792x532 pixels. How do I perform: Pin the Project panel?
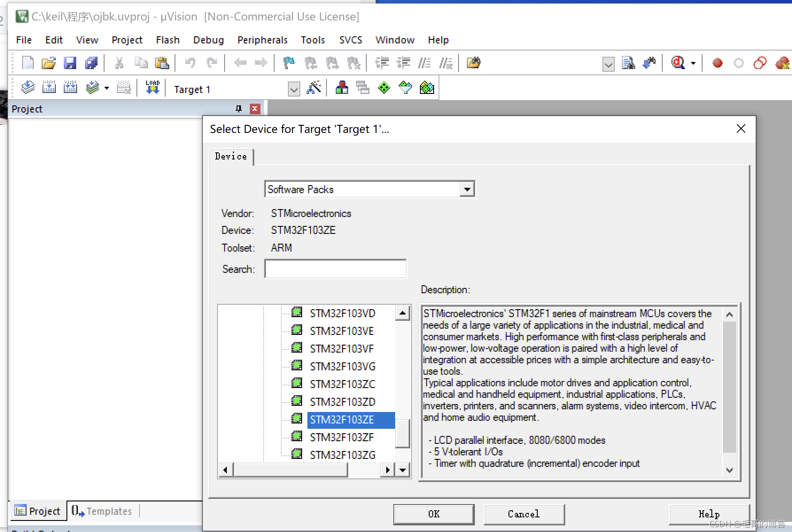(x=239, y=109)
